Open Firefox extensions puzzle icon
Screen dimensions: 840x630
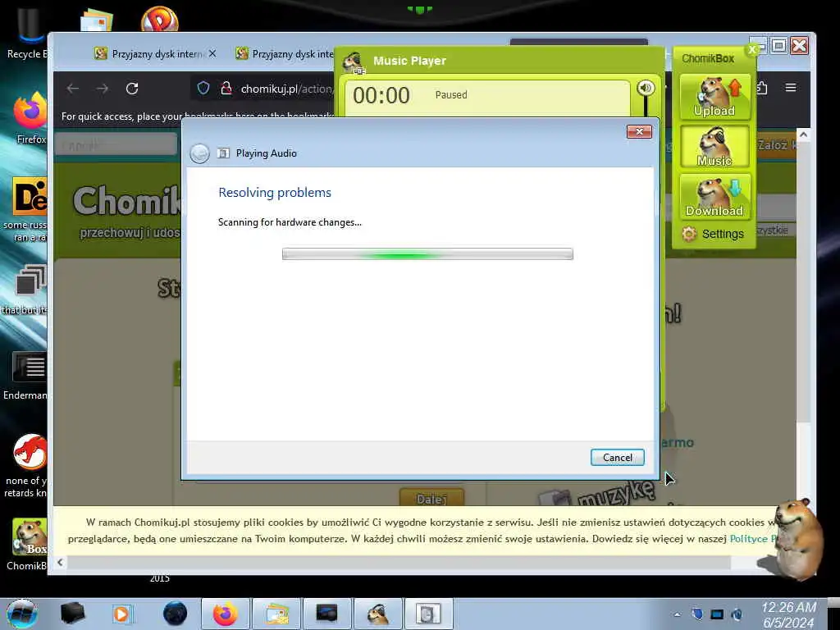pos(762,88)
